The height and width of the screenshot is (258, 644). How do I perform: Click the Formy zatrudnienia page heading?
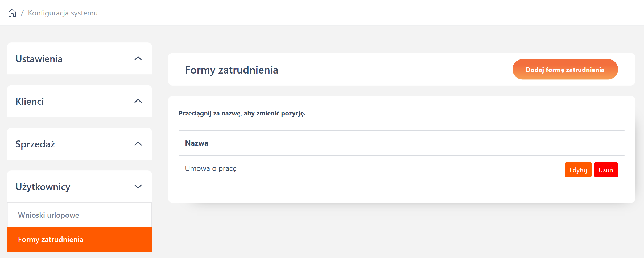click(232, 70)
